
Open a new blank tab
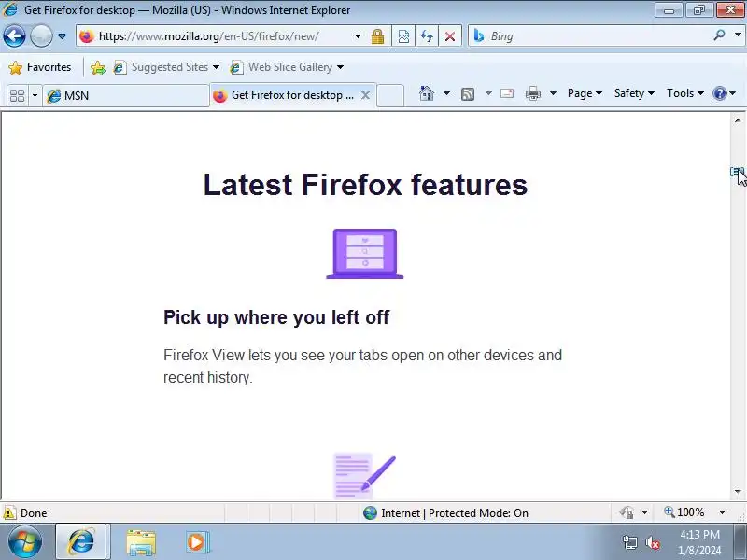coord(390,95)
